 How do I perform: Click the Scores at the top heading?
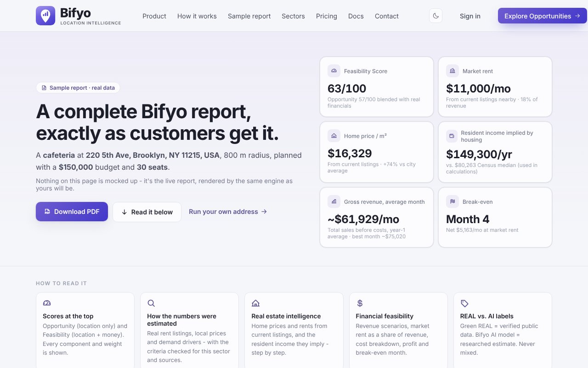(68, 316)
